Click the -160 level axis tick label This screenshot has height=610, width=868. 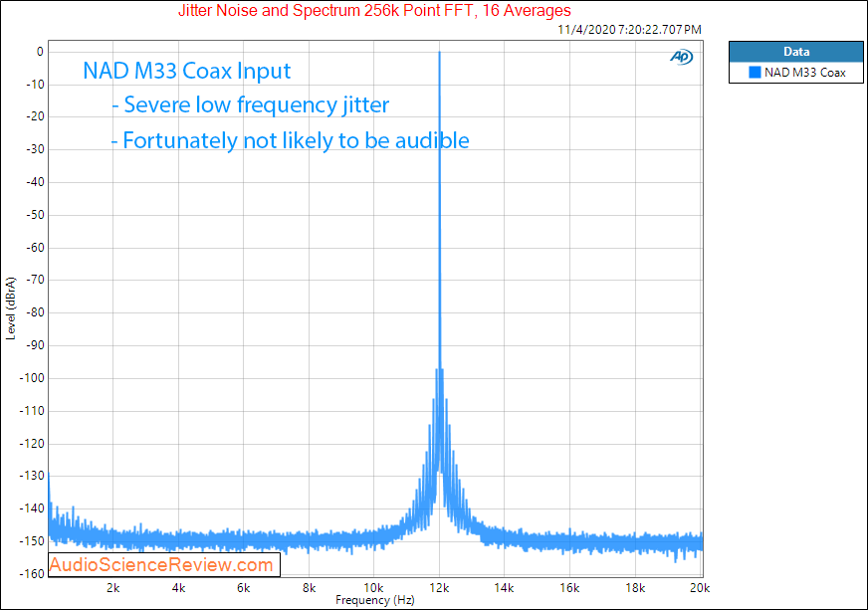[32, 573]
